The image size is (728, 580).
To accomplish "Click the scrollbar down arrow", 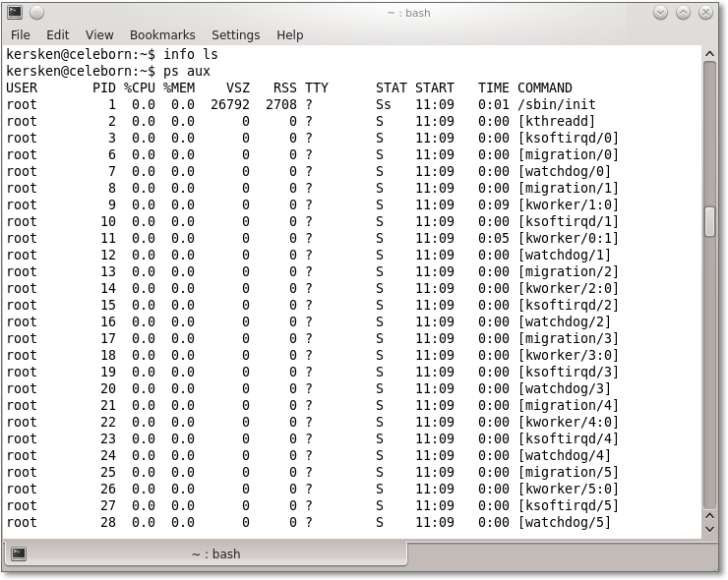I will (709, 531).
